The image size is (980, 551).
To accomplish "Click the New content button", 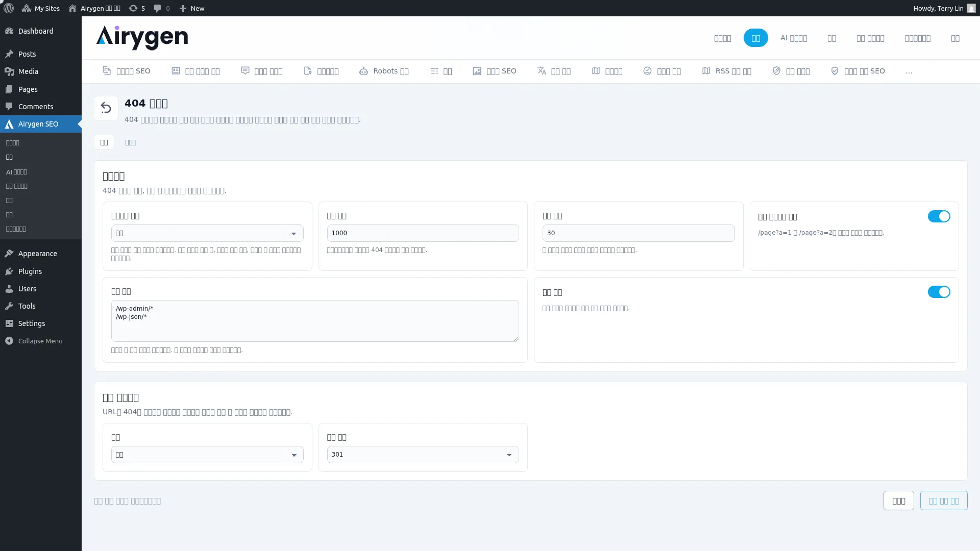I will [x=192, y=8].
